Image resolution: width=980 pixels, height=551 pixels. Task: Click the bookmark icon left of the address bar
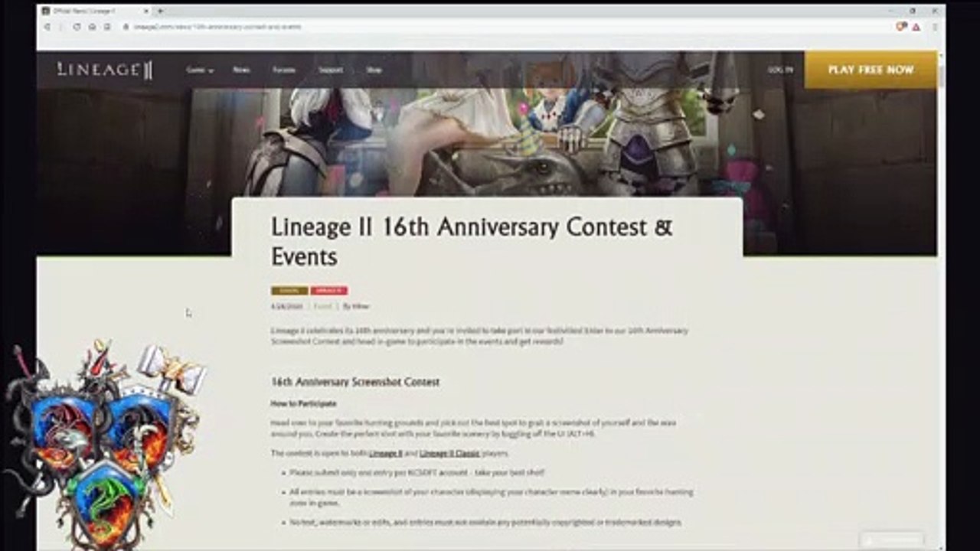click(x=106, y=26)
